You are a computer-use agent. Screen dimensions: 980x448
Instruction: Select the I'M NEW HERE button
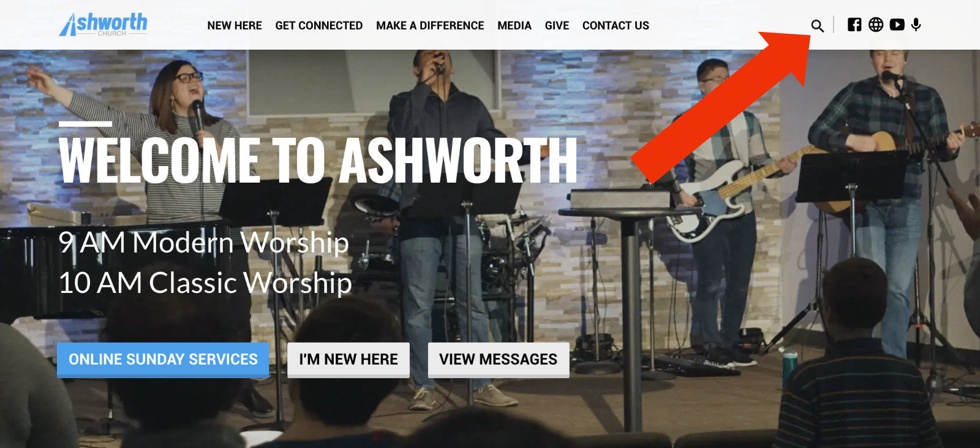pos(349,360)
